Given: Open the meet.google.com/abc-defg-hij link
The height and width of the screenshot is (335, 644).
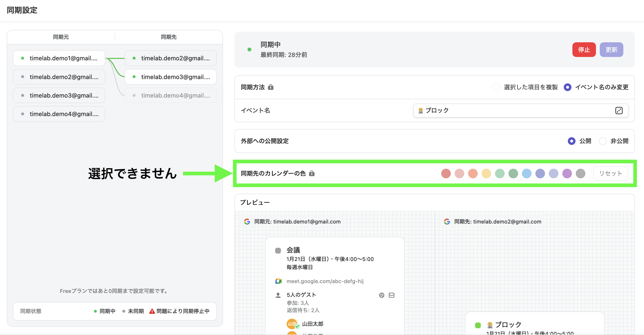Looking at the screenshot, I should 325,281.
